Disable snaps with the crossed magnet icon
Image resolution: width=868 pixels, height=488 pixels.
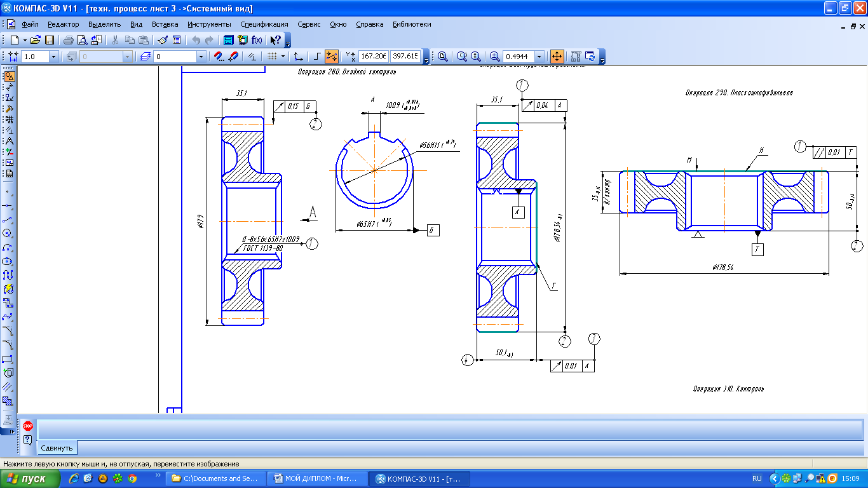pos(233,56)
